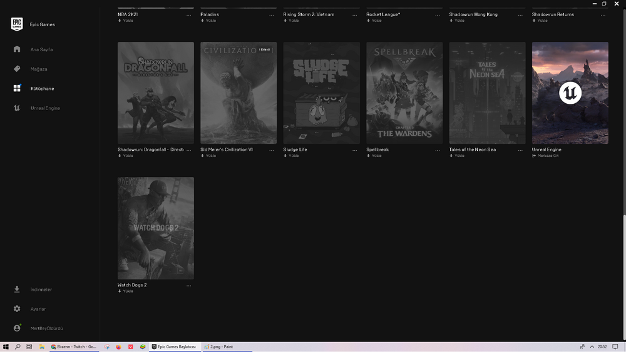626x364 pixels.
Task: Open Task View on the taskbar
Action: point(29,347)
